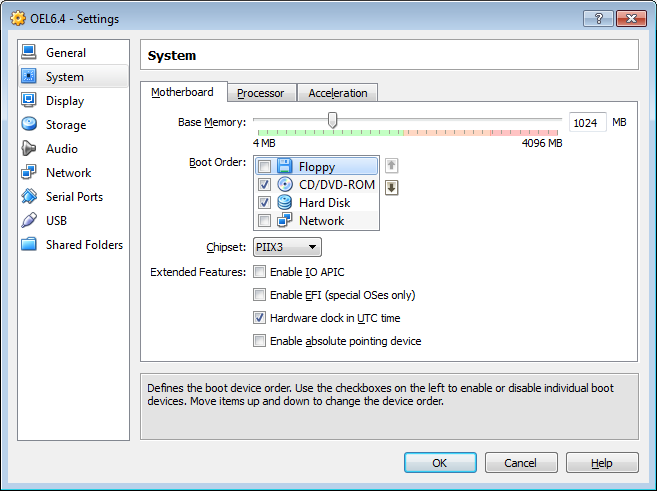Select the CD/DVD-ROM text in boot order
The image size is (657, 491).
tap(337, 184)
